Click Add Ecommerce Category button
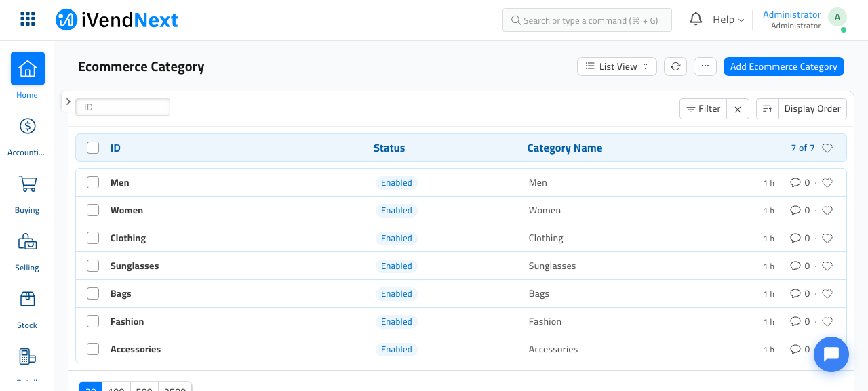The width and height of the screenshot is (868, 391). click(784, 66)
